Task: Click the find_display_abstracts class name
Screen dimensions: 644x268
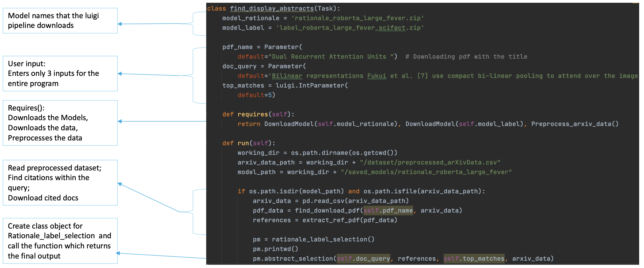Action: [x=272, y=9]
